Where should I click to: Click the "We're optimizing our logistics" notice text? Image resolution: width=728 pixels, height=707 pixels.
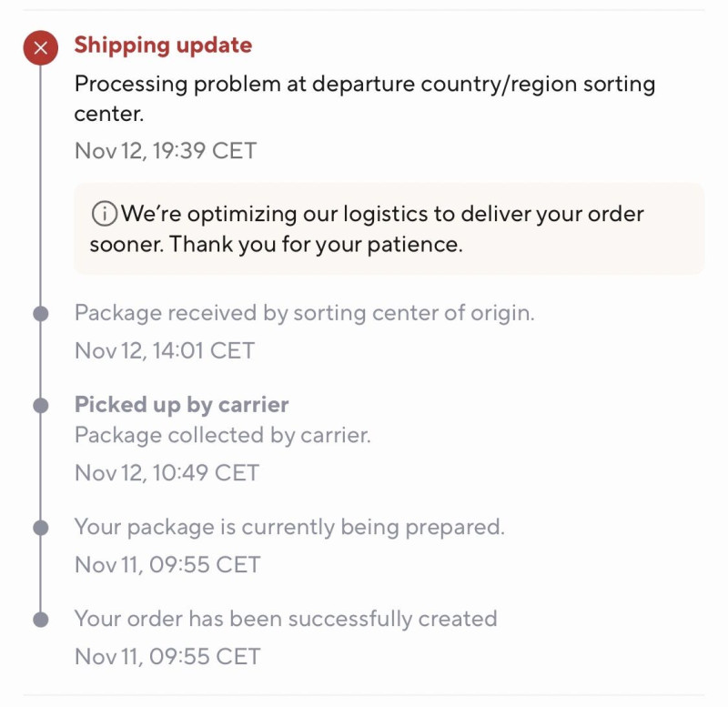382,215
